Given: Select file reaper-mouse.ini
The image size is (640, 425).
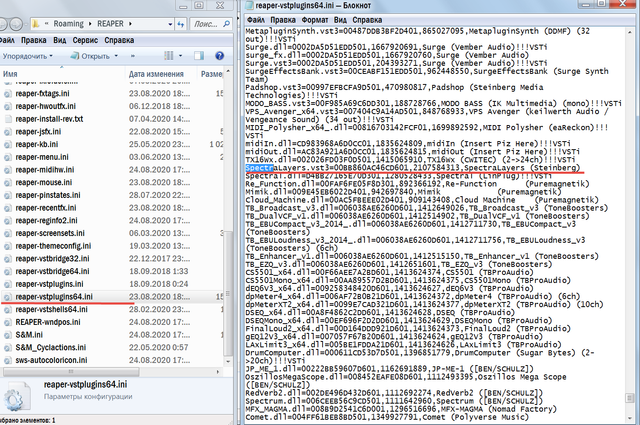Looking at the screenshot, I should (43, 182).
